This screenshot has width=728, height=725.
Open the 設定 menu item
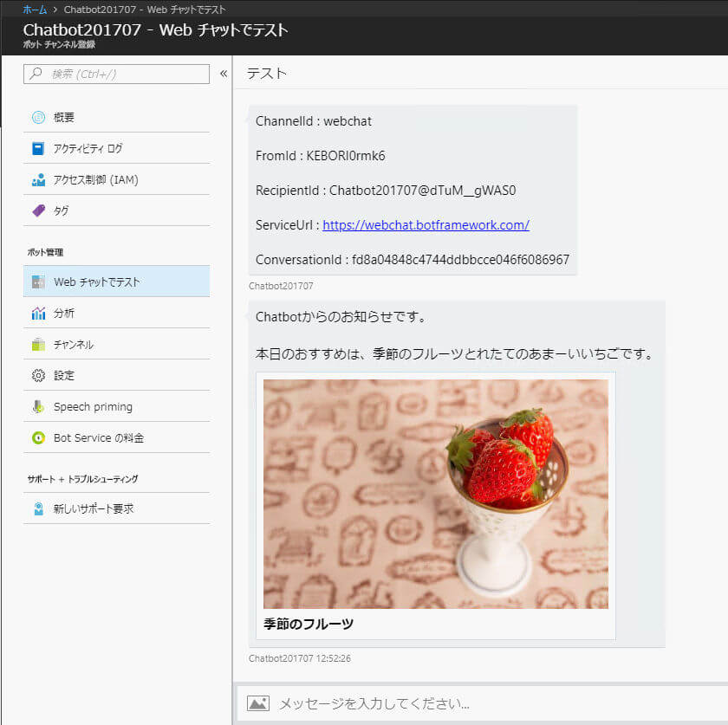(116, 376)
